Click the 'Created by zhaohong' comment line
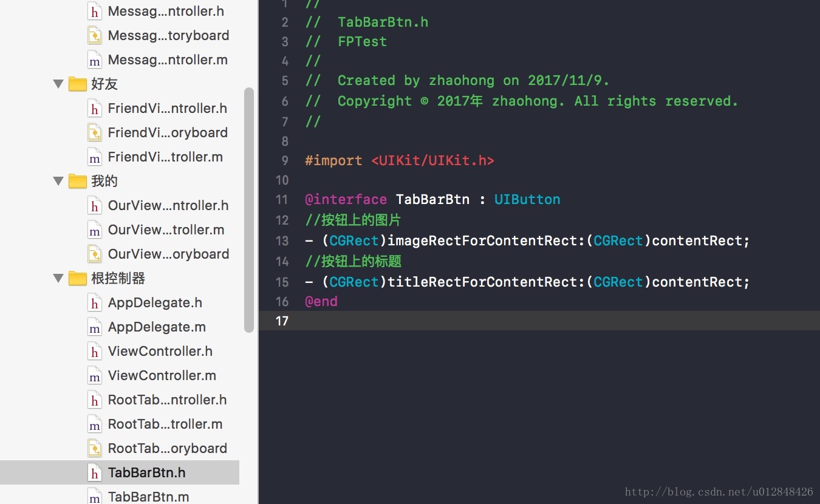The height and width of the screenshot is (504, 820). pos(457,80)
